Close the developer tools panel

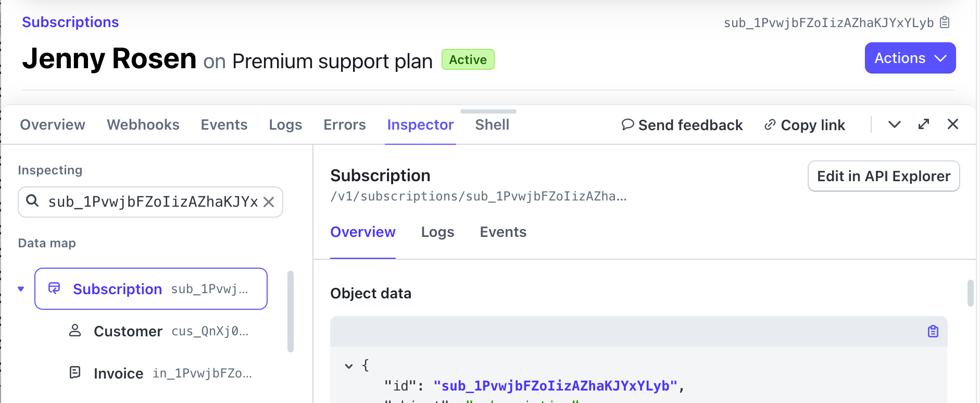(x=952, y=124)
